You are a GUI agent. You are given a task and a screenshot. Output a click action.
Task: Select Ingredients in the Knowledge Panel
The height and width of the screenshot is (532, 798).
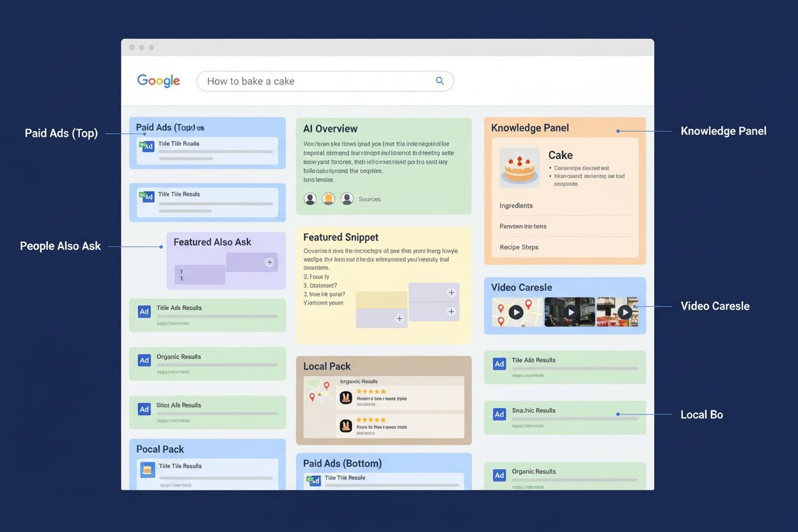click(515, 205)
